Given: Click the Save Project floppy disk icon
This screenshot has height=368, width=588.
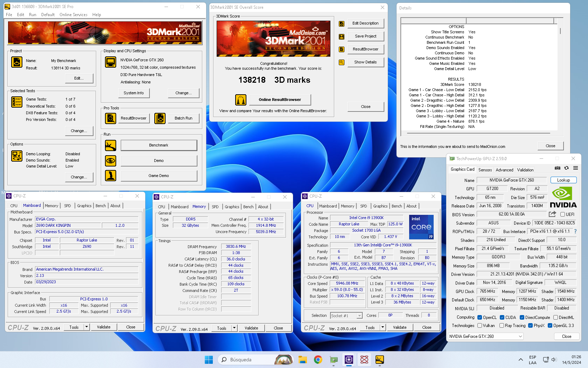Looking at the screenshot, I should pos(342,36).
